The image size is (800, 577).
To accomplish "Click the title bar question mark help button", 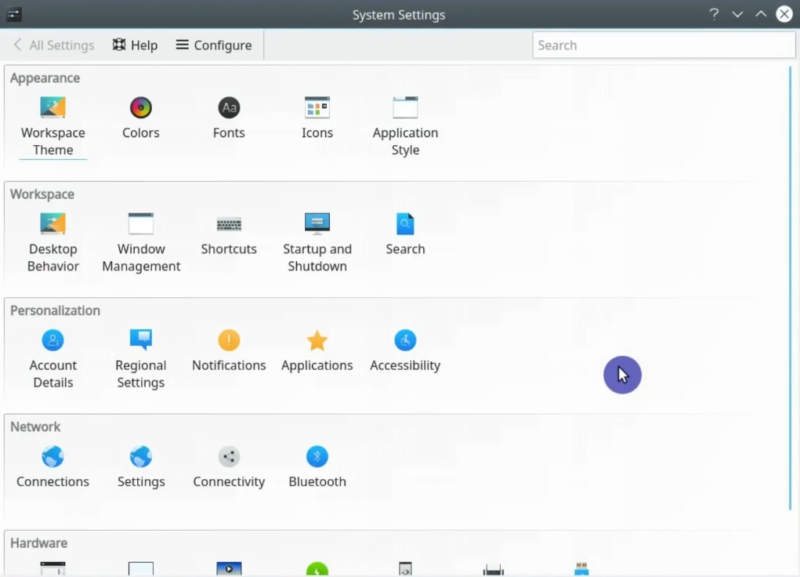I will tap(714, 14).
